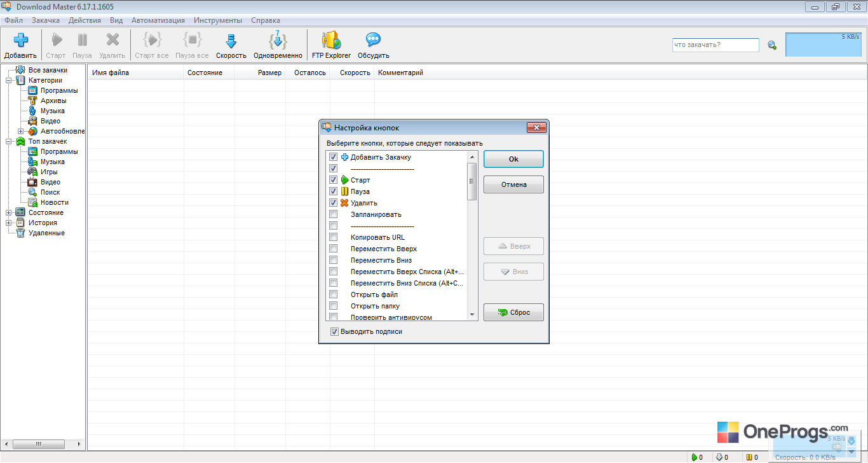
Task: Click the magnifier search icon beside search field
Action: click(772, 45)
